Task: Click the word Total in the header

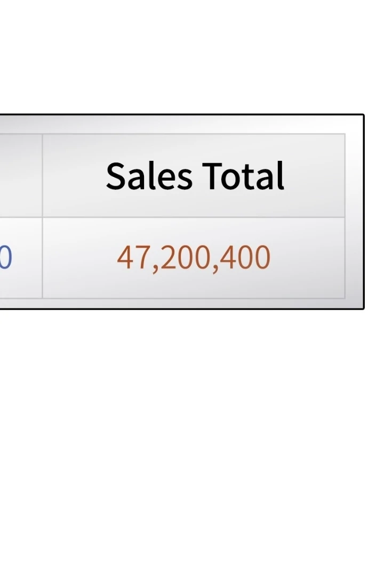Action: click(x=243, y=176)
